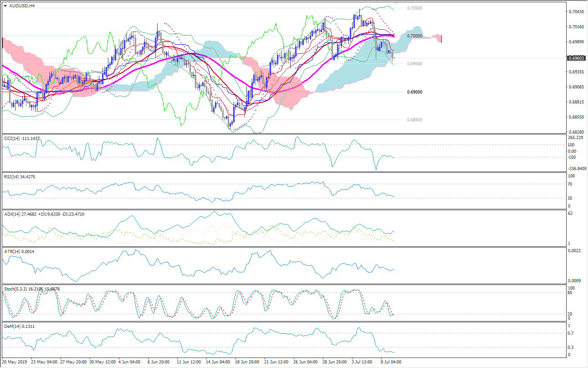Click the 0.69500 level label
588x368 pixels.
coord(414,64)
